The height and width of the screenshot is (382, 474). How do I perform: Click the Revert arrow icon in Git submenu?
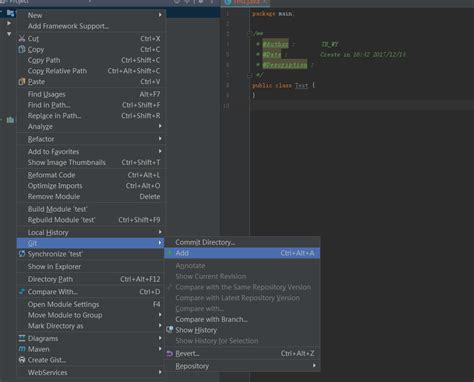click(x=170, y=354)
